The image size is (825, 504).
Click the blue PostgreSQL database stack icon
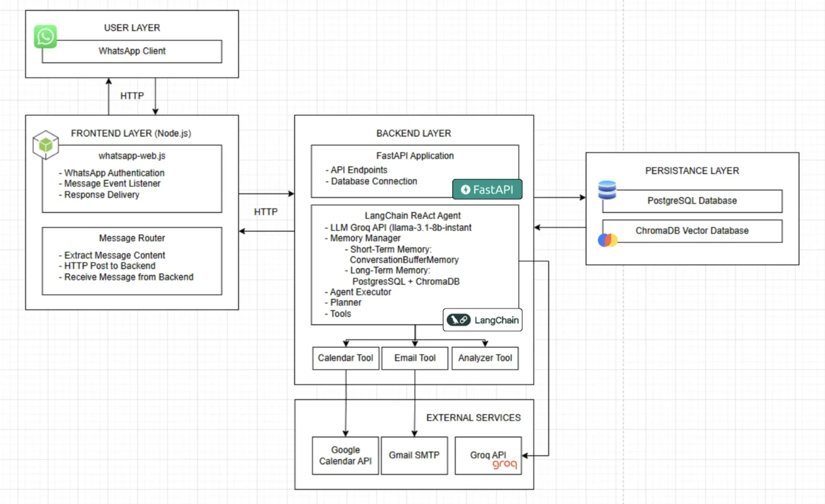(607, 190)
